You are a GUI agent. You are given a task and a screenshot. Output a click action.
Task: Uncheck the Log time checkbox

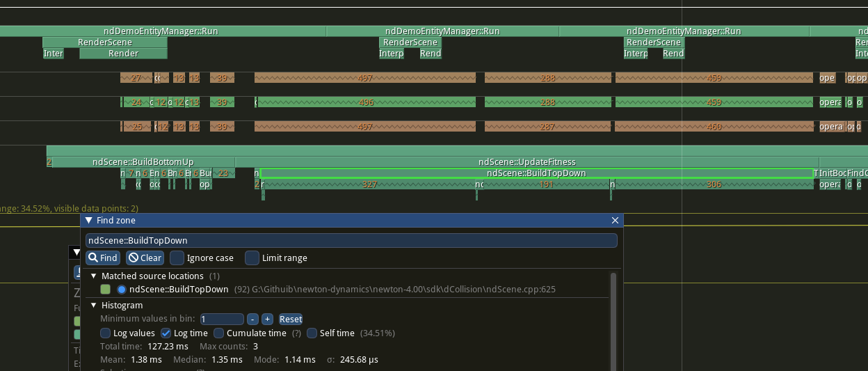166,333
